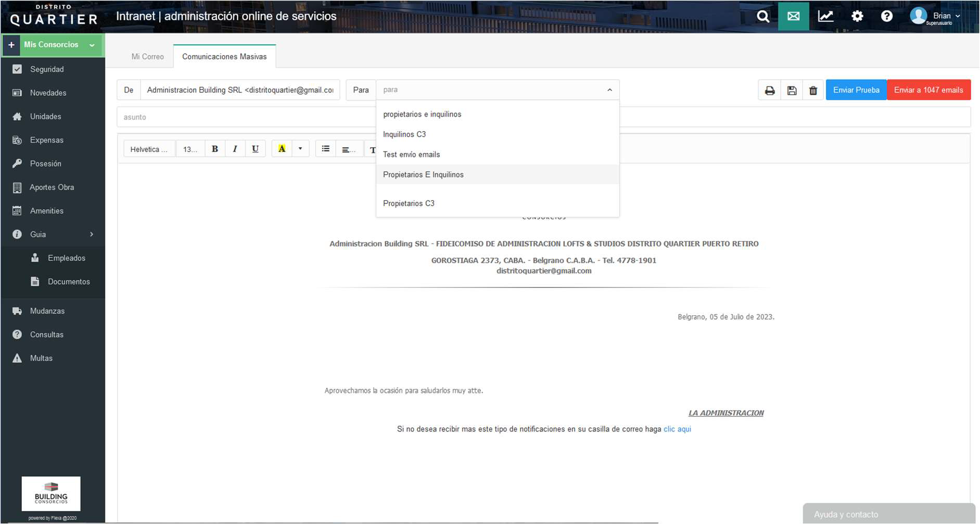980x524 pixels.
Task: Open Empleados submenu item
Action: pyautogui.click(x=53, y=258)
